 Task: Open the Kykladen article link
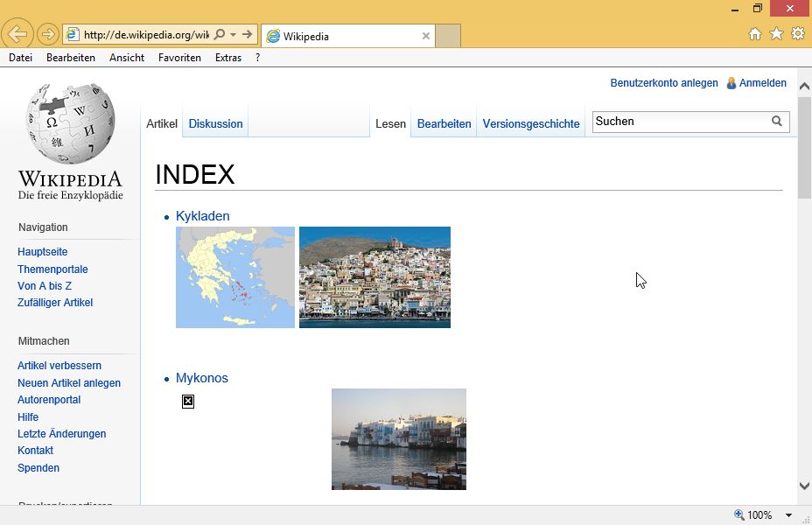[x=202, y=216]
